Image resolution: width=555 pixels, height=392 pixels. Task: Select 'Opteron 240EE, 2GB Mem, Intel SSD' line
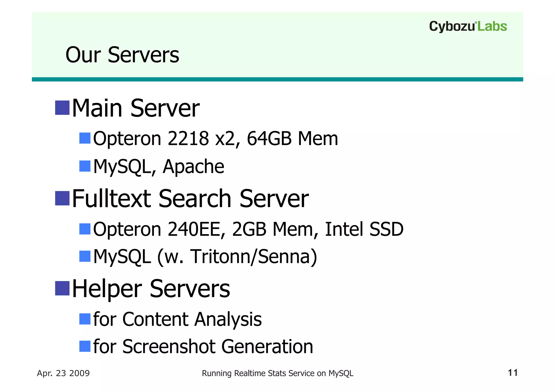pyautogui.click(x=248, y=229)
